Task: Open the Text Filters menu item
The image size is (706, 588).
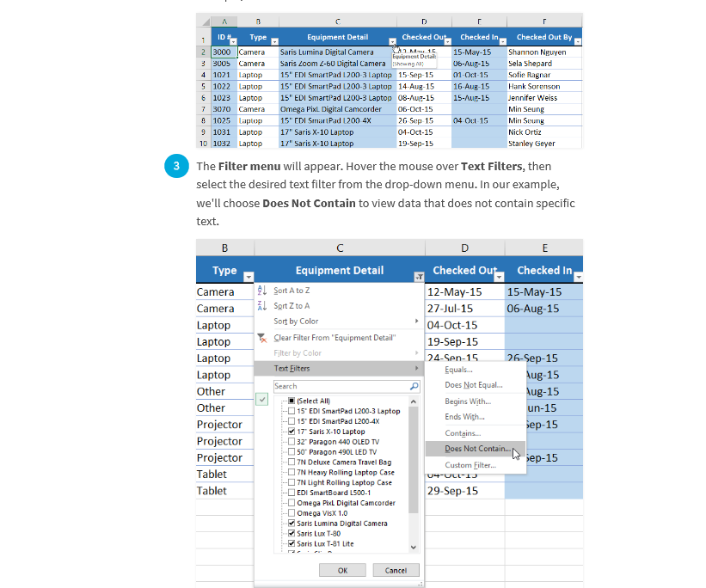Action: 340,368
